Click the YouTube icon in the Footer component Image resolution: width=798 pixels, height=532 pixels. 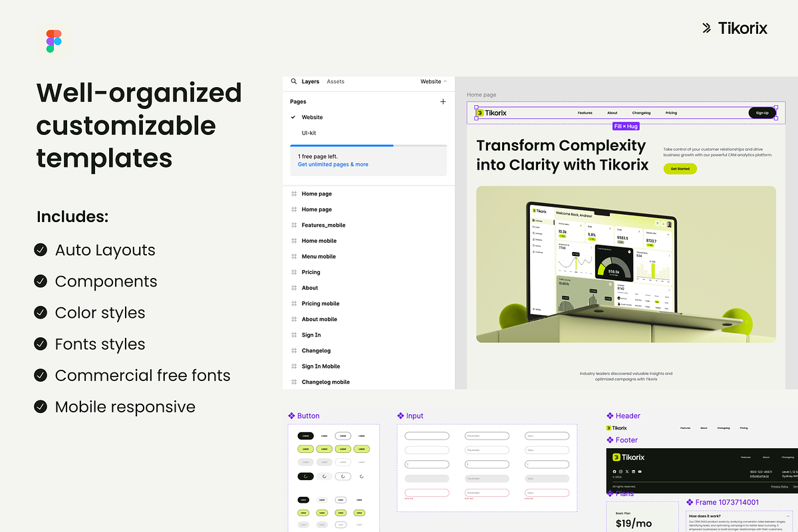[x=640, y=471]
